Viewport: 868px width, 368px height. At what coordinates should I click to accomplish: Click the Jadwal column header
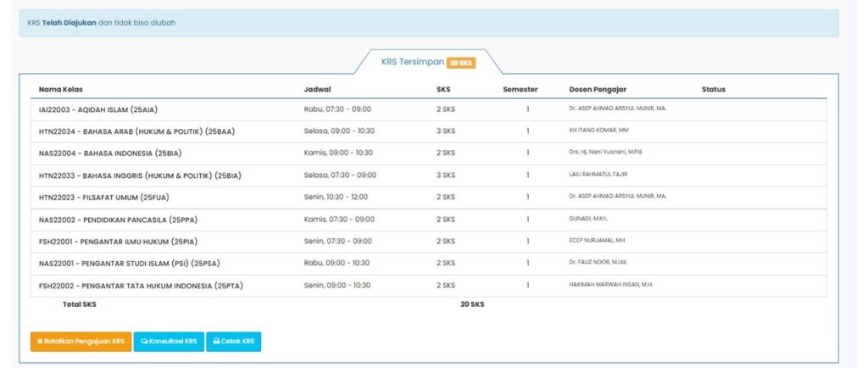317,89
